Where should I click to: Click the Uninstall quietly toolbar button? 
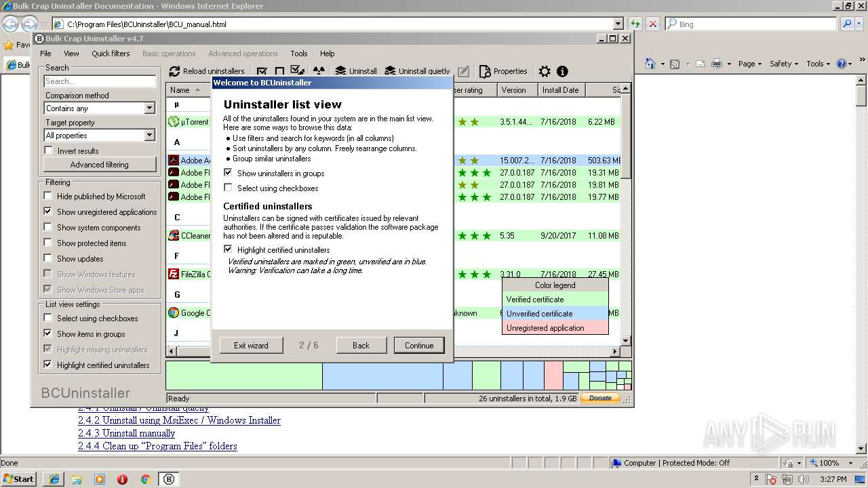(x=417, y=71)
